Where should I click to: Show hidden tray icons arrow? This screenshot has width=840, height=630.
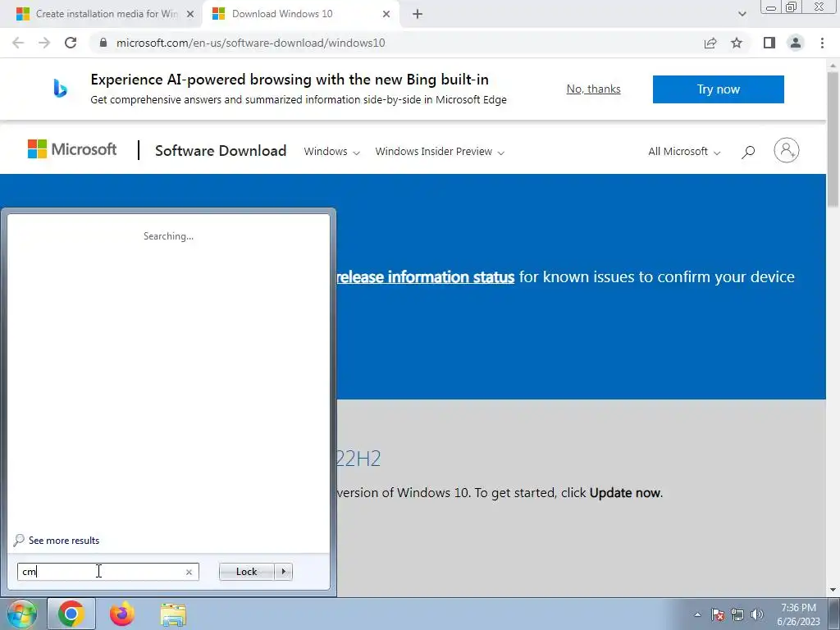coord(697,614)
